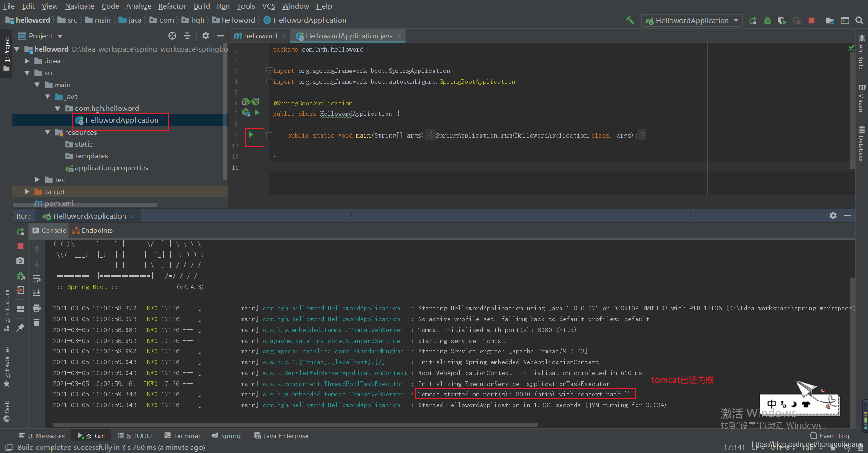Collapse the main folder arrow
868x453 pixels.
[x=37, y=85]
